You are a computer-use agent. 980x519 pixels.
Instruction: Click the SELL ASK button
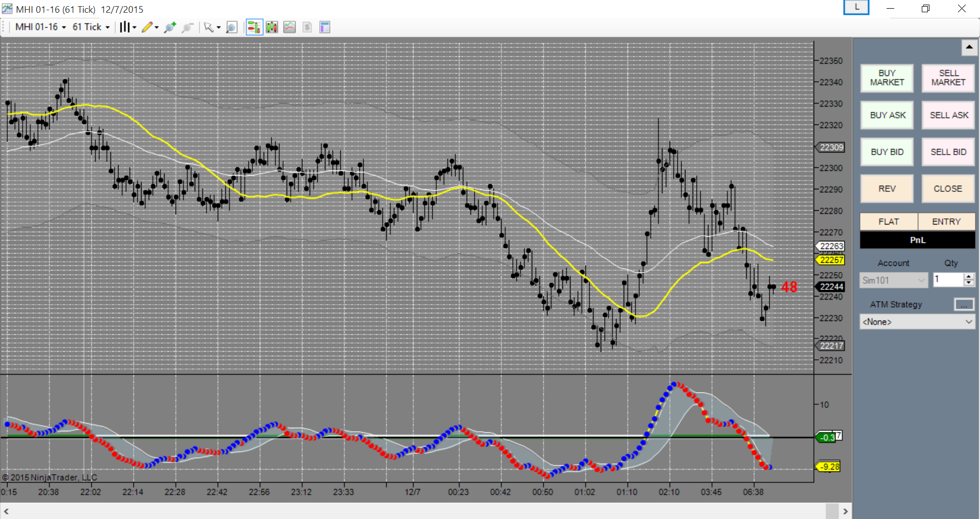(x=948, y=115)
